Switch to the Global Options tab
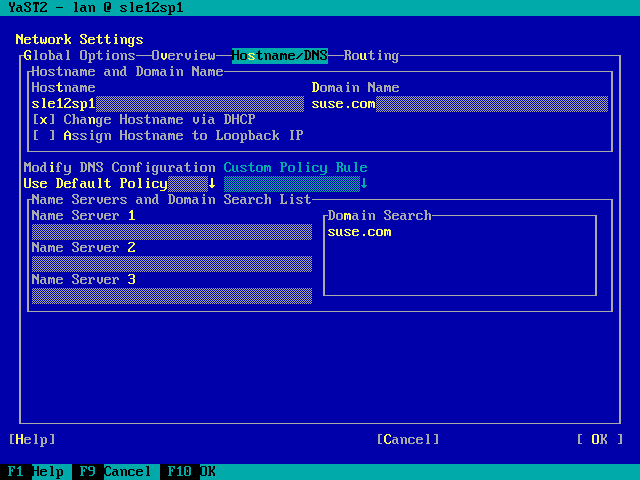Viewport: 640px width, 480px height. [x=79, y=56]
